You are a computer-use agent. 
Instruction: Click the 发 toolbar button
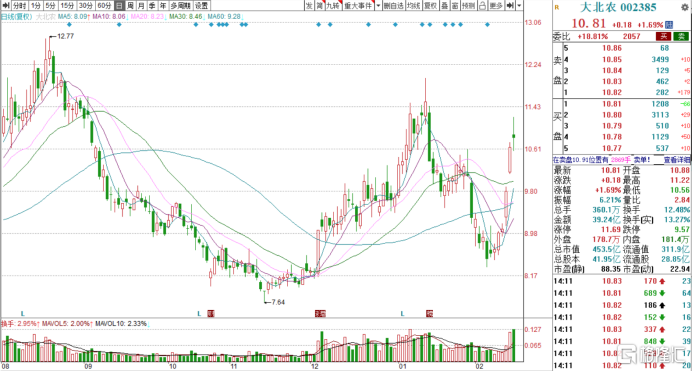(309, 5)
